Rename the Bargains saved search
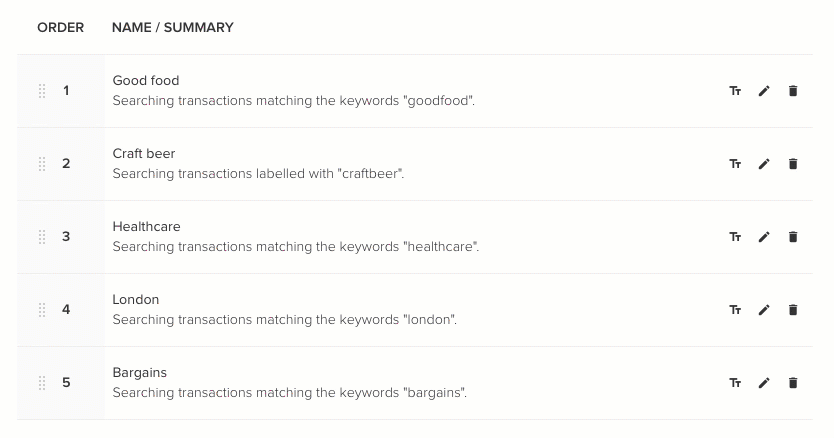This screenshot has width=834, height=438. pos(735,383)
